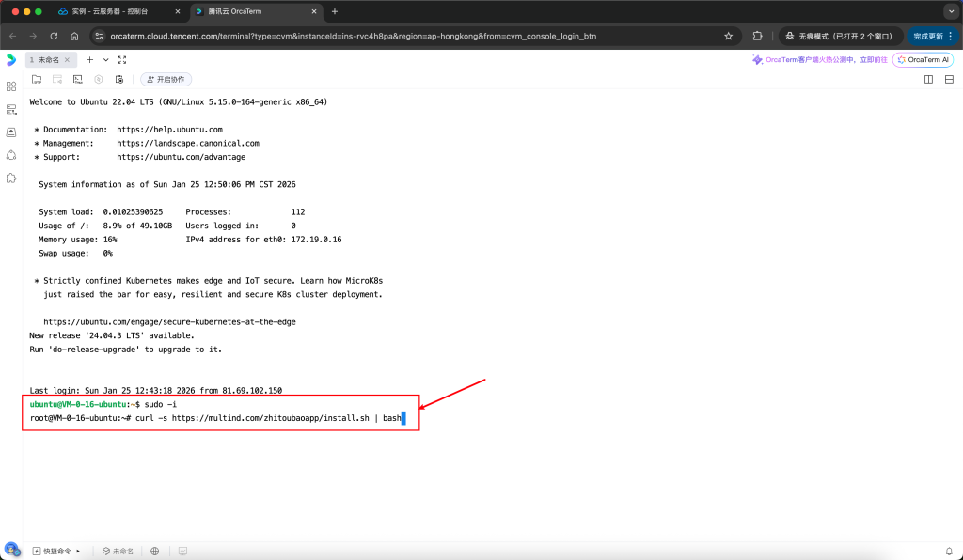Open the 完成更新 button dropdown arrow
This screenshot has width=963, height=560.
pyautogui.click(x=952, y=36)
